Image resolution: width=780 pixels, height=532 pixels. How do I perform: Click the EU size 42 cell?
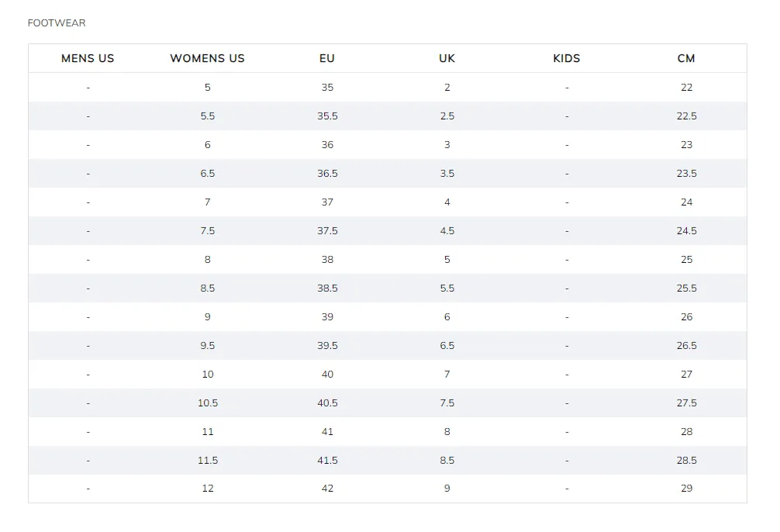click(327, 489)
